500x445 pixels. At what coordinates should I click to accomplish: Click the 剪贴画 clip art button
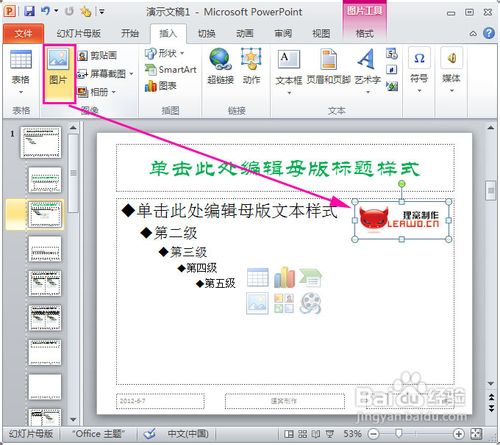pyautogui.click(x=97, y=55)
